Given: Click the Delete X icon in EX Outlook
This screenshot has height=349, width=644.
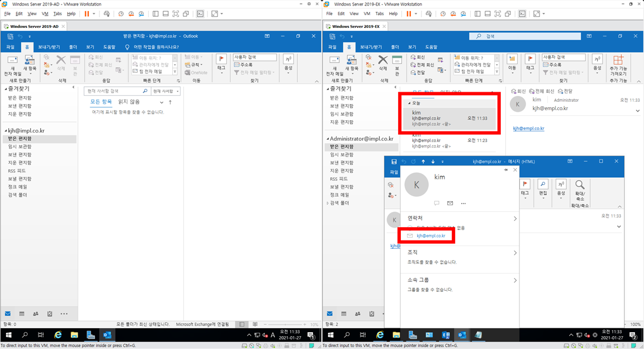Looking at the screenshot, I should (x=383, y=60).
